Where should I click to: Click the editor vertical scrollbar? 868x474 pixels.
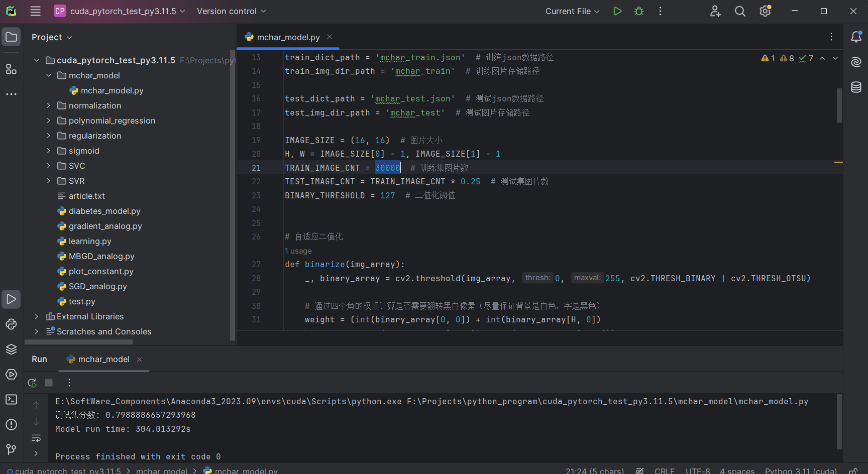pos(839,105)
